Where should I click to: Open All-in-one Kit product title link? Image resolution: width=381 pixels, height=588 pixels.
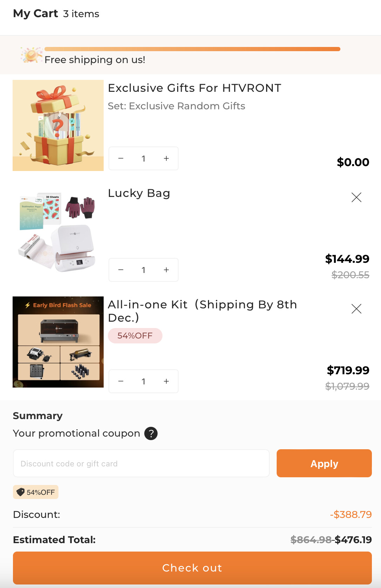pyautogui.click(x=202, y=311)
